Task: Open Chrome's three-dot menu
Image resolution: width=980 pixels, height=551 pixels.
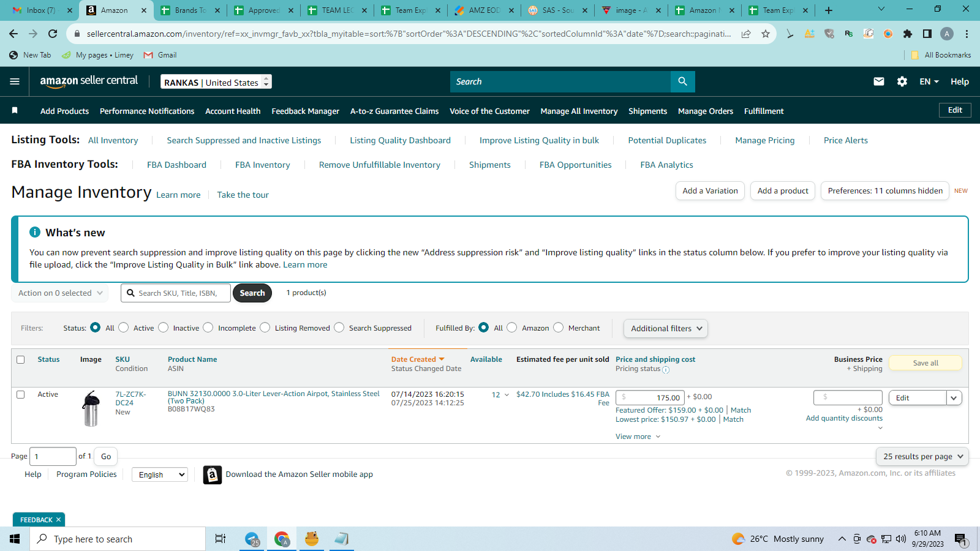Action: (x=967, y=34)
